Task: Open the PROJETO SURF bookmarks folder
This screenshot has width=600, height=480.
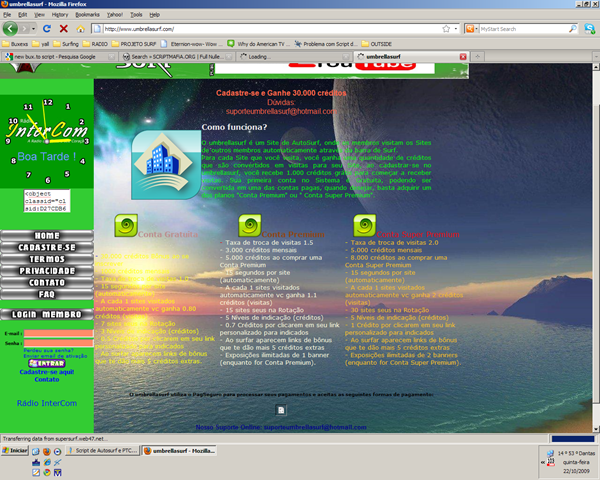Action: [x=134, y=44]
